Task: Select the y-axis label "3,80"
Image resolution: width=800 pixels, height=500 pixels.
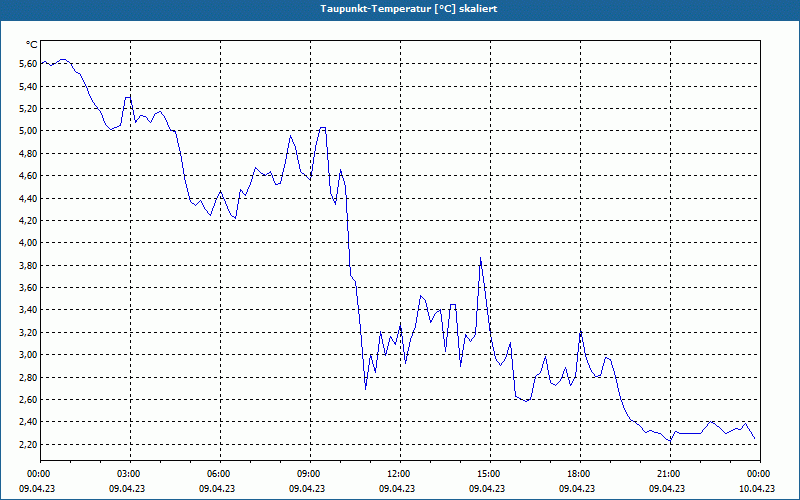Action: [x=29, y=265]
